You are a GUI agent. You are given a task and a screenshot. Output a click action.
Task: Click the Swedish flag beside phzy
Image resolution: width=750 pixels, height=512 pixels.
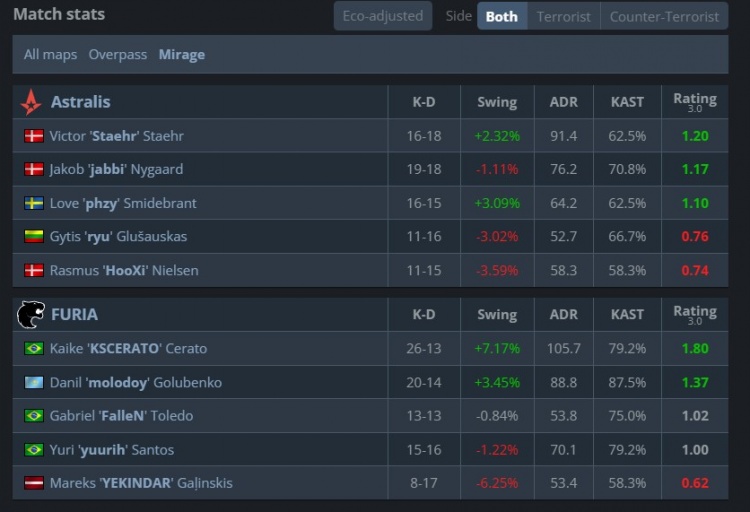tap(34, 203)
